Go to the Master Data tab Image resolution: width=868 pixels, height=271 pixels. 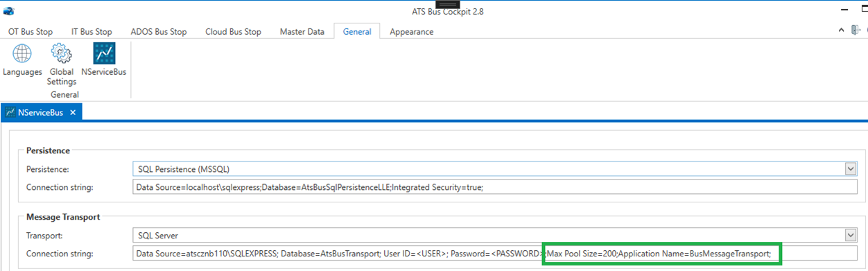click(302, 31)
